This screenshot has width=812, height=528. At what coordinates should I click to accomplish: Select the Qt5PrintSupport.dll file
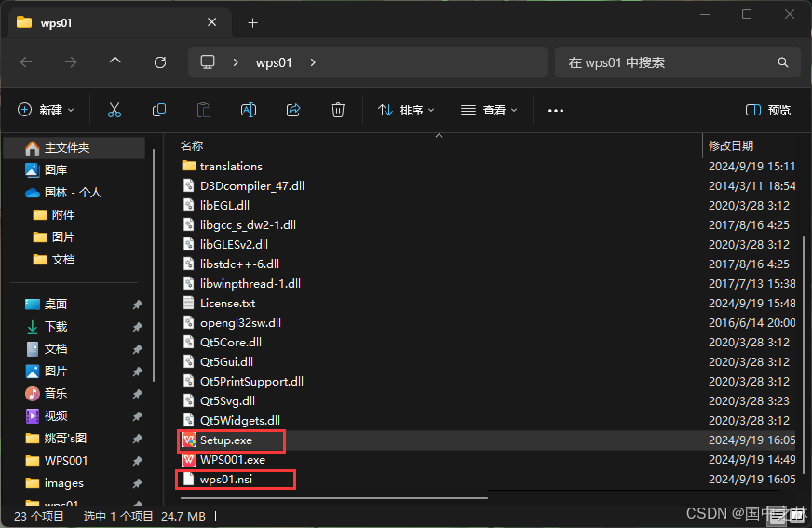coord(251,382)
